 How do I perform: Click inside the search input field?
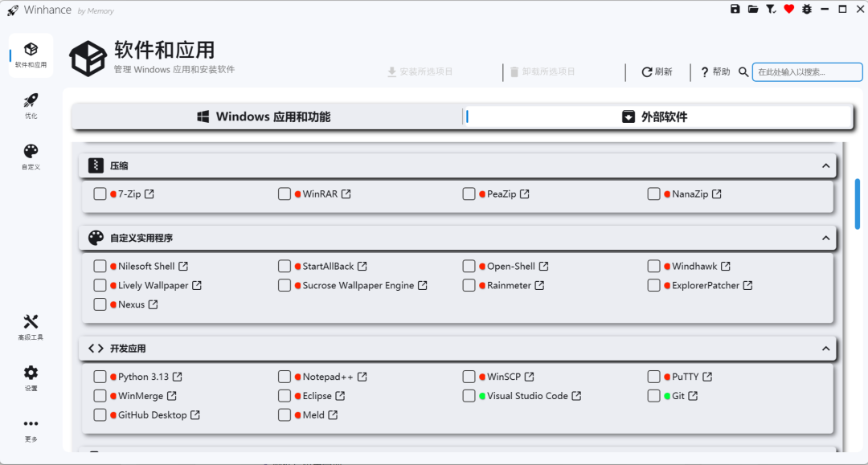[x=808, y=71]
